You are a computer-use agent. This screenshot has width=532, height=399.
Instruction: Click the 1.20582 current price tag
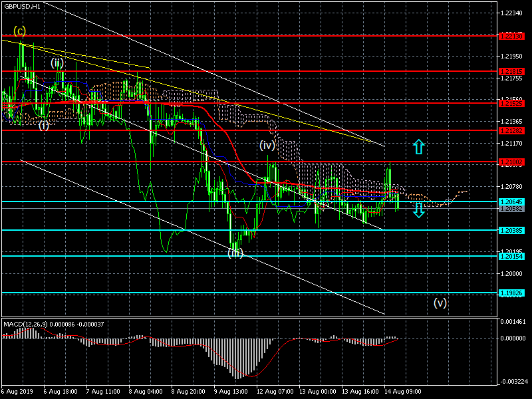511,209
